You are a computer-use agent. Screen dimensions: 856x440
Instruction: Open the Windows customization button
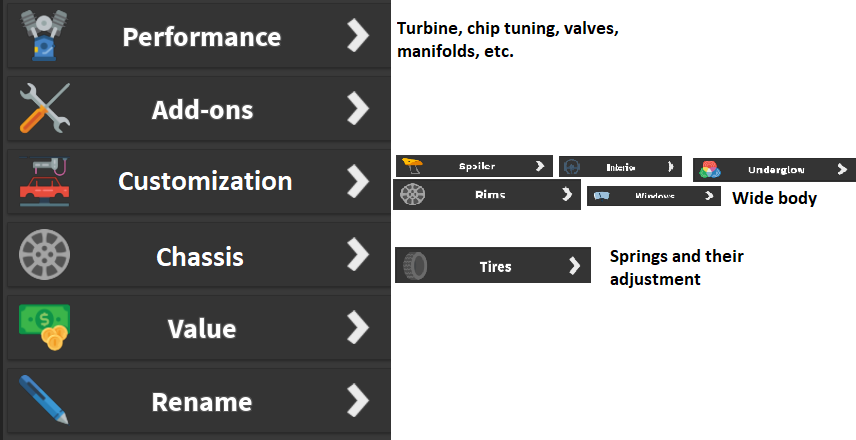pyautogui.click(x=654, y=196)
